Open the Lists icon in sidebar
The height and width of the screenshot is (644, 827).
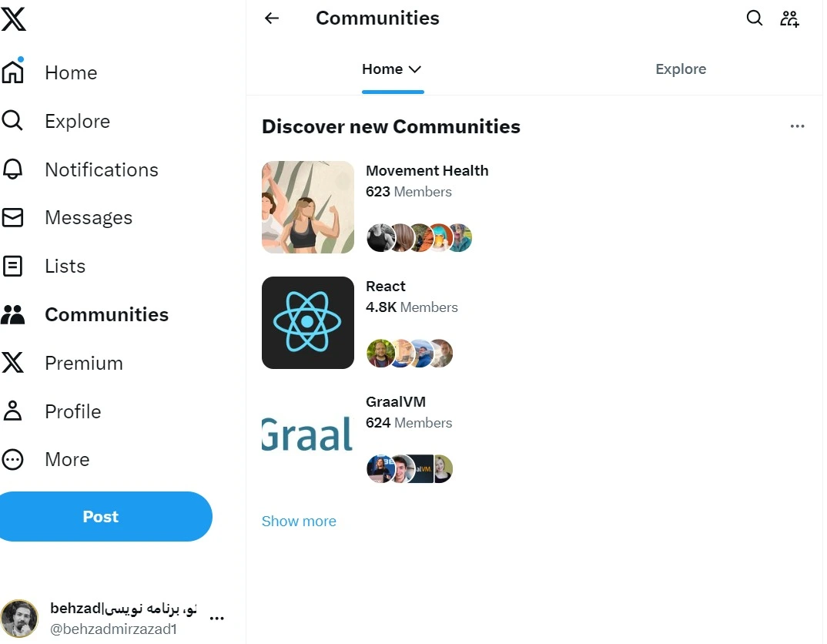pyautogui.click(x=13, y=266)
